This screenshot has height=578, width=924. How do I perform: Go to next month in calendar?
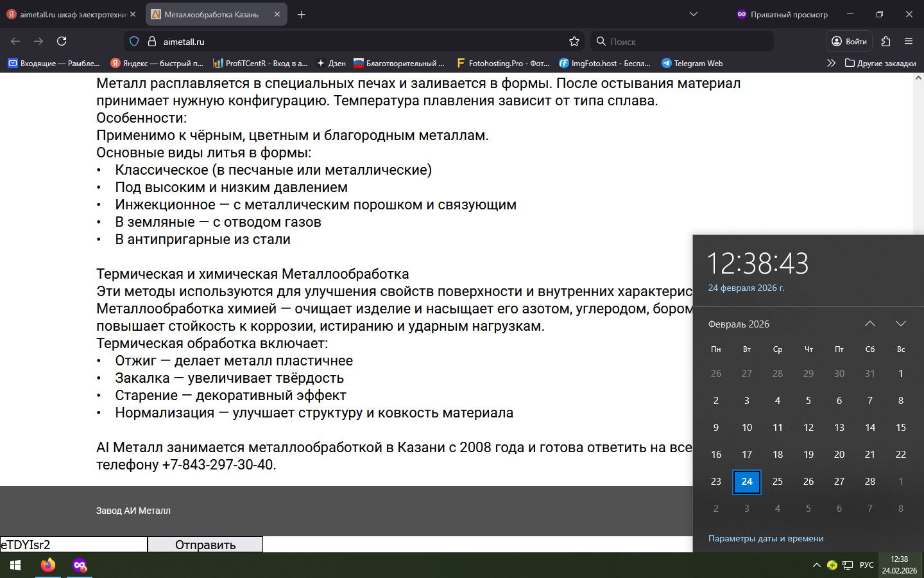(900, 324)
